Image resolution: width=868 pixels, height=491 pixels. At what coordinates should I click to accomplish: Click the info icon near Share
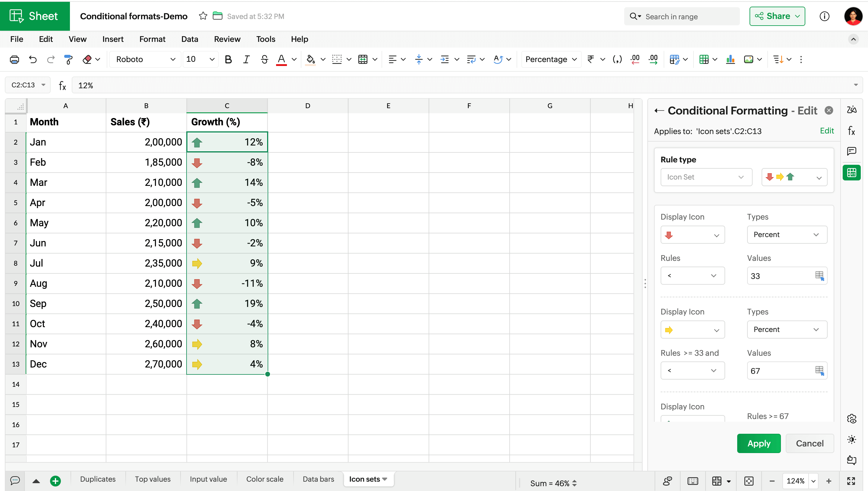pos(824,16)
